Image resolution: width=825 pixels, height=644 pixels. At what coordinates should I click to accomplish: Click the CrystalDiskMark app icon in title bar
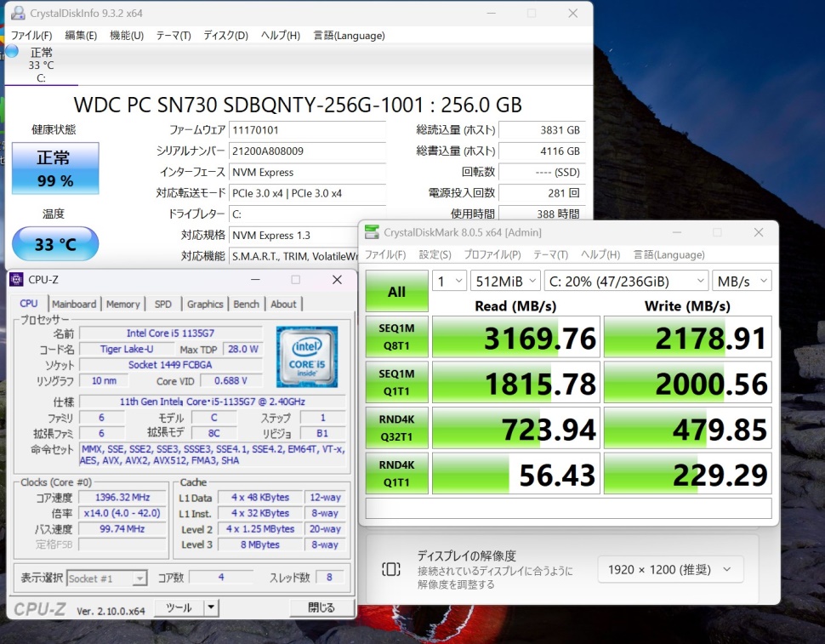click(372, 232)
